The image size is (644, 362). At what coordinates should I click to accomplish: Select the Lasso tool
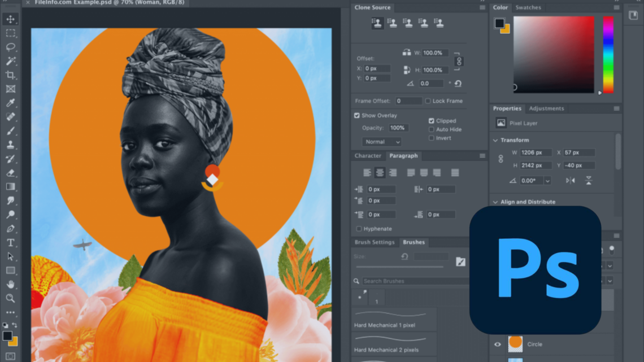(x=11, y=46)
